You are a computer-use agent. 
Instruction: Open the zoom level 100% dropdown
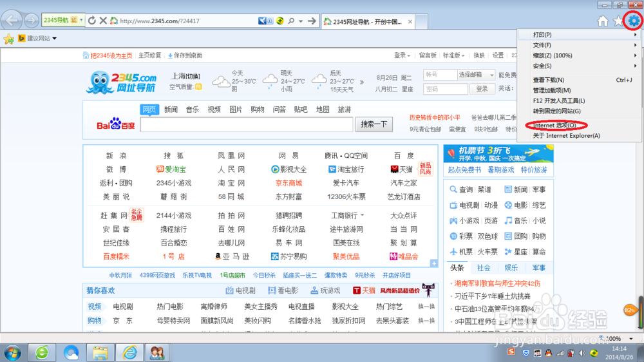pos(631,339)
